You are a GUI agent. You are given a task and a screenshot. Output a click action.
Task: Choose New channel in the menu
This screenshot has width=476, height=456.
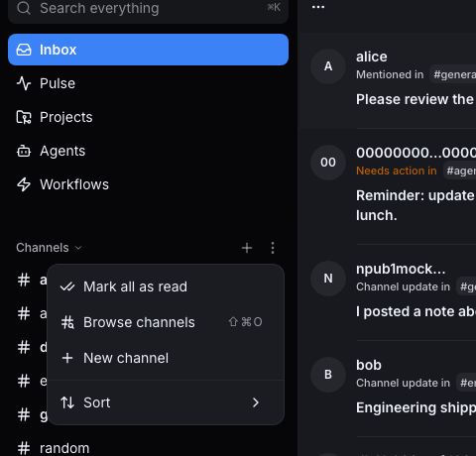click(x=166, y=358)
